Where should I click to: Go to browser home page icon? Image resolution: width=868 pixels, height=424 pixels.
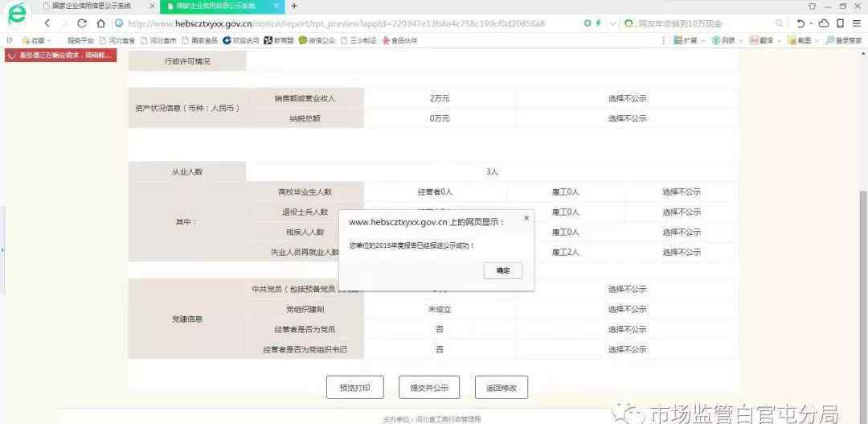pos(100,23)
